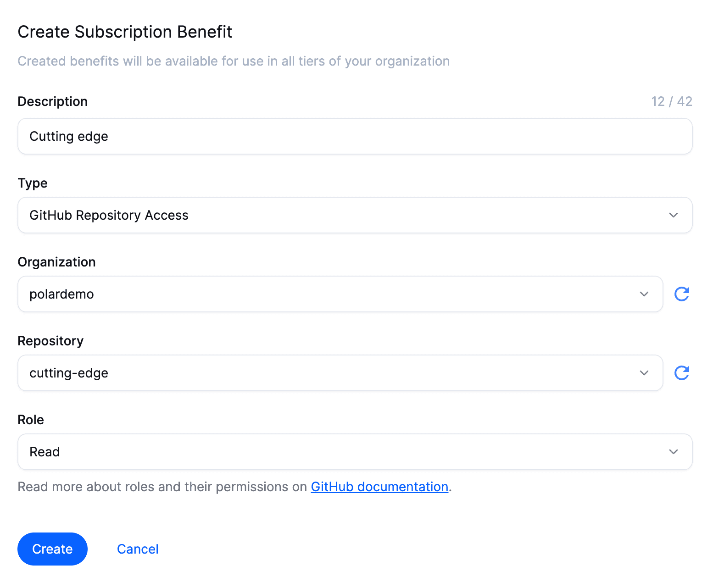The image size is (713, 588).
Task: Click the Description field label
Action: [52, 101]
